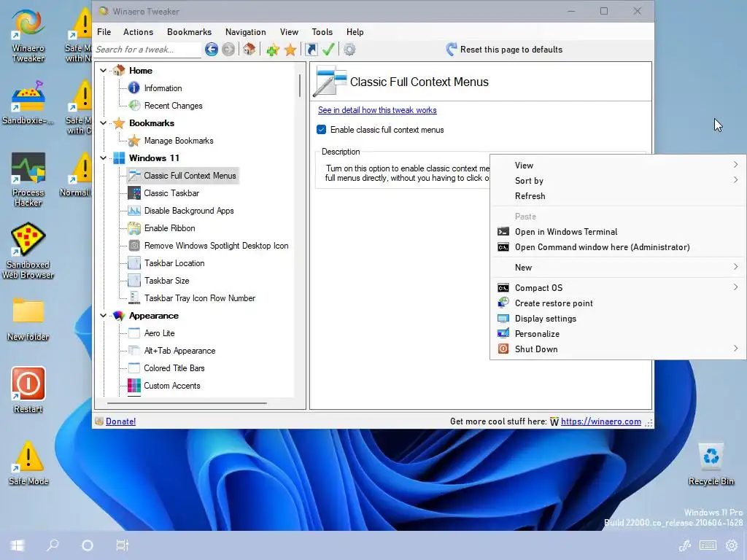This screenshot has height=560, width=747.
Task: Collapse the Bookmarks tree node
Action: (103, 122)
